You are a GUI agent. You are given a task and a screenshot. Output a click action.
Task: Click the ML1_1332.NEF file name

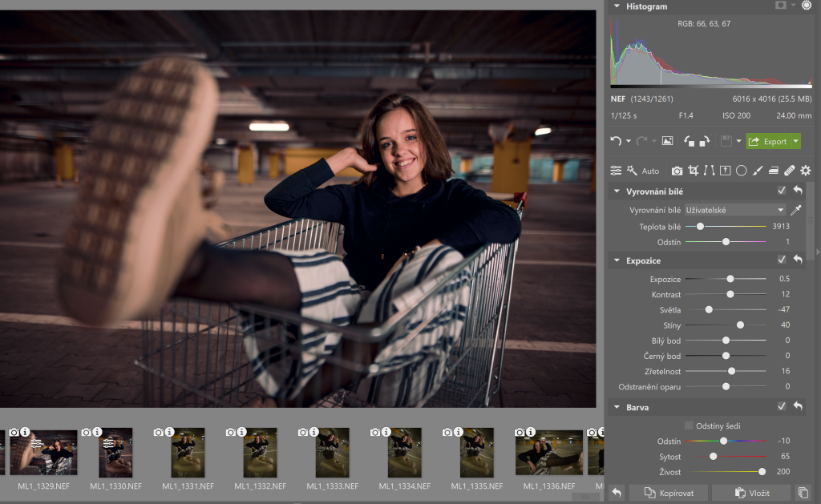point(261,486)
